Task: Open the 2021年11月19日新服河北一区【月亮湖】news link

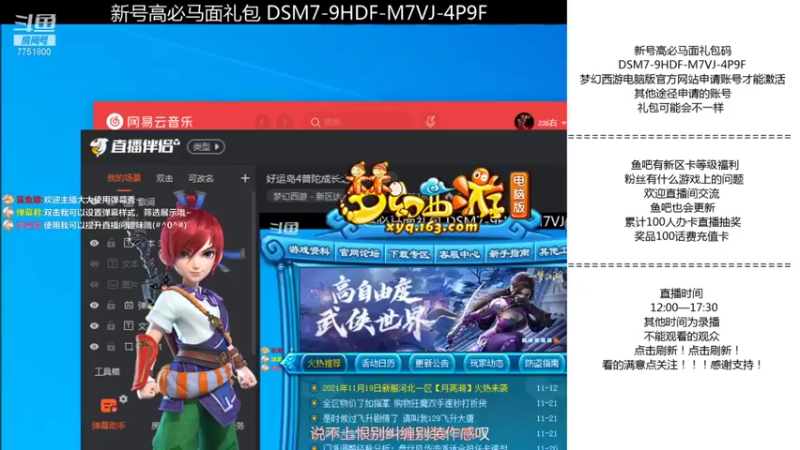Action: click(x=415, y=388)
